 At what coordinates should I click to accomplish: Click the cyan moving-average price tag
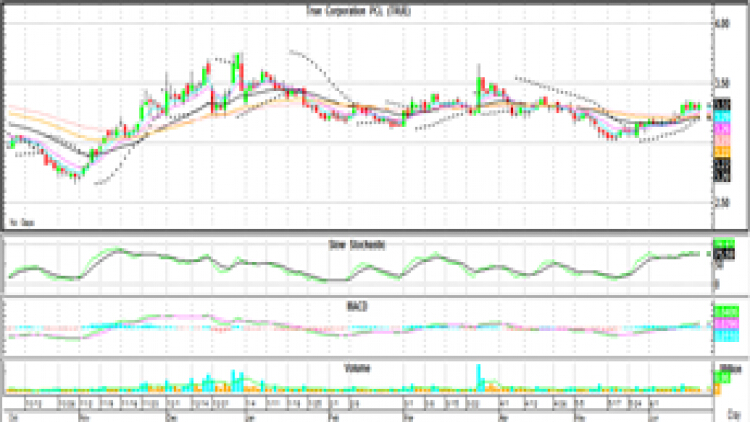click(x=722, y=117)
